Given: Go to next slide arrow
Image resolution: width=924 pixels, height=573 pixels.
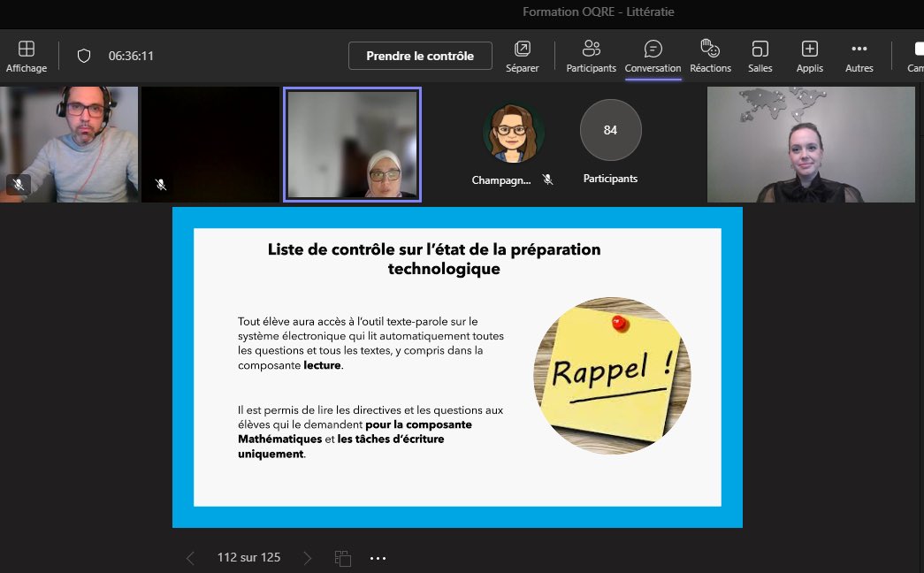Looking at the screenshot, I should (307, 558).
